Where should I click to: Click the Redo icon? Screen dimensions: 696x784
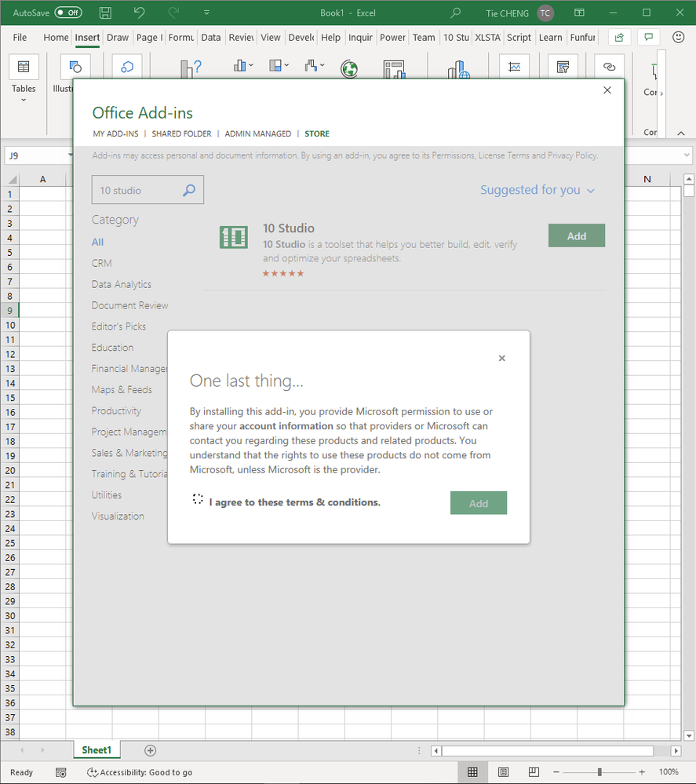point(173,13)
